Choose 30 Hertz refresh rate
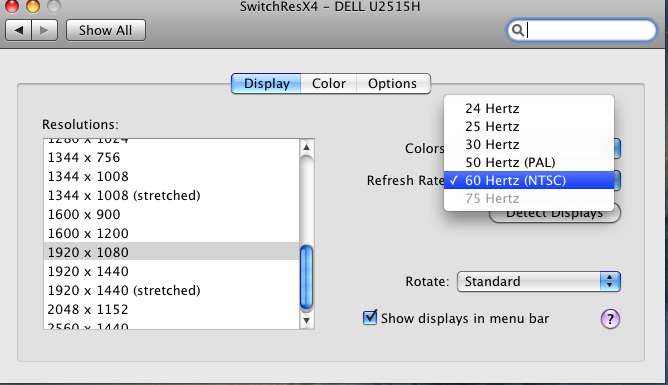668x385 pixels. point(529,144)
